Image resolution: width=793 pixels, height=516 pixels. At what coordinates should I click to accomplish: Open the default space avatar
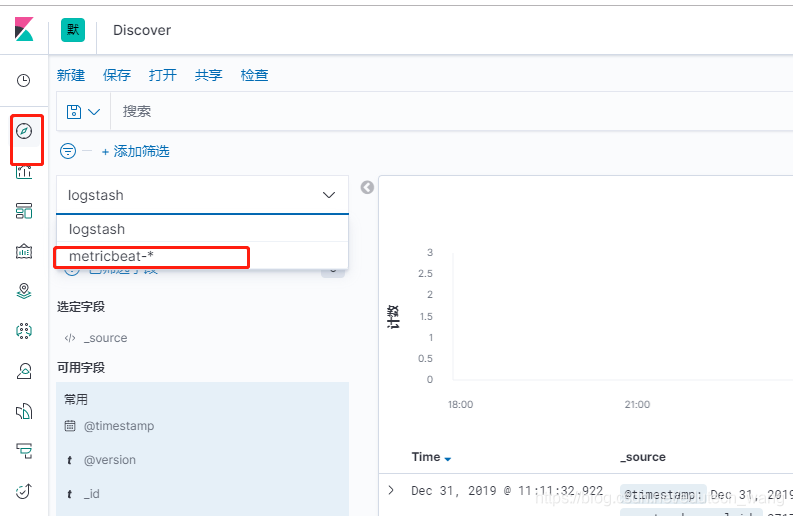point(73,30)
